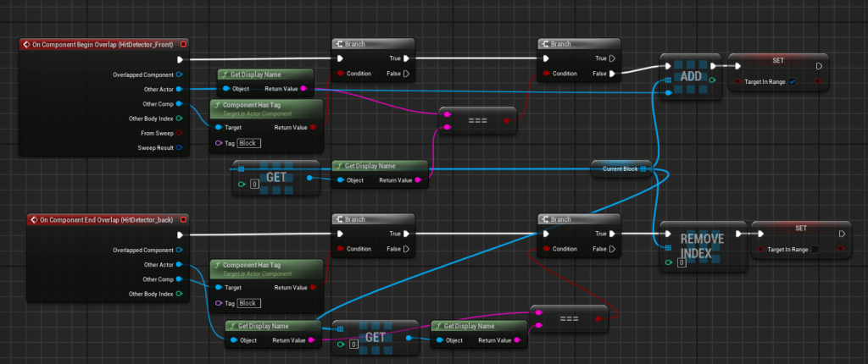Uncheck Target In Range on upper SET node

pyautogui.click(x=792, y=81)
